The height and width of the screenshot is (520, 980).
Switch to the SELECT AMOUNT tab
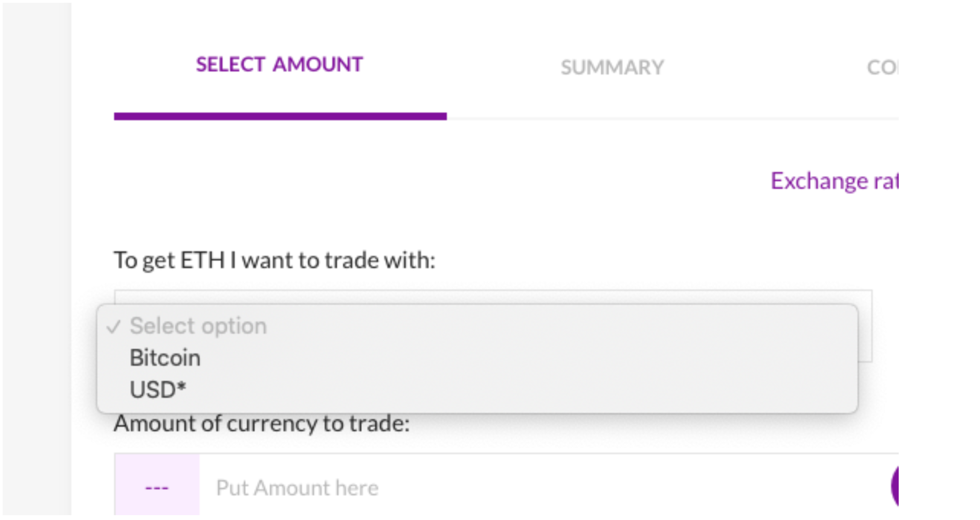(279, 64)
